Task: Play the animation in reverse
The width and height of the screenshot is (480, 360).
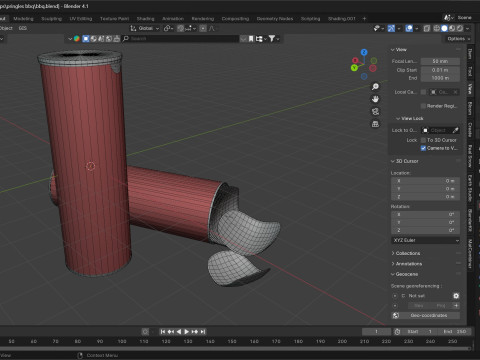Action: tap(179, 332)
